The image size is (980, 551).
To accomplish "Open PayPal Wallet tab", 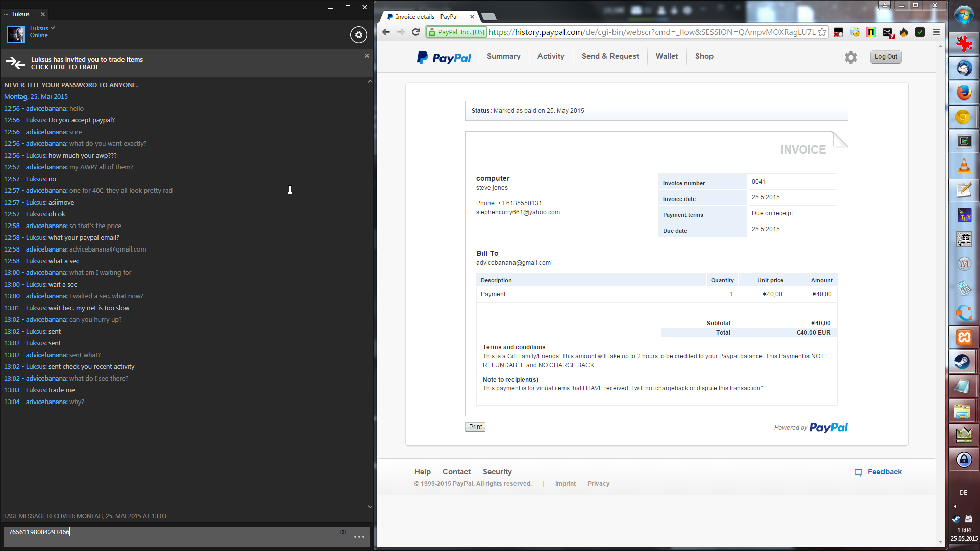I will click(667, 56).
